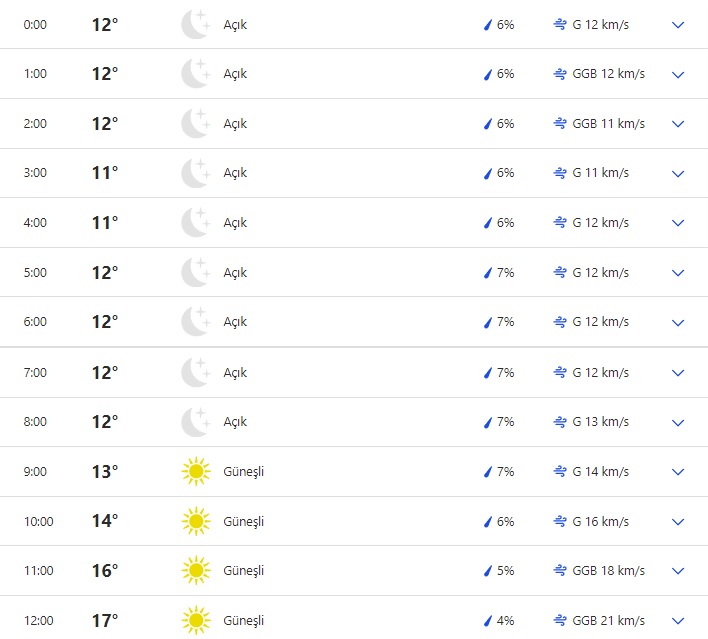Expand the 12:00 row chevron
The height and width of the screenshot is (639, 708).
[x=678, y=620]
